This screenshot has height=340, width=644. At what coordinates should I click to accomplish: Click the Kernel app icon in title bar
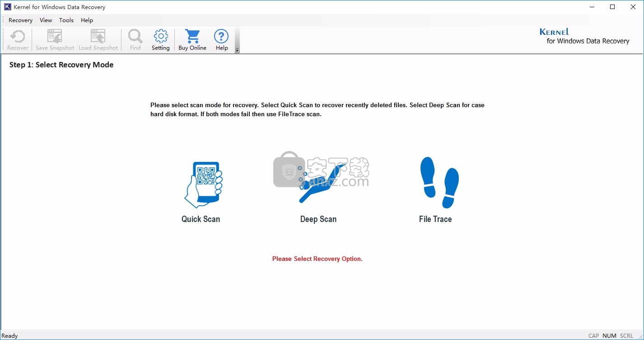coord(7,7)
